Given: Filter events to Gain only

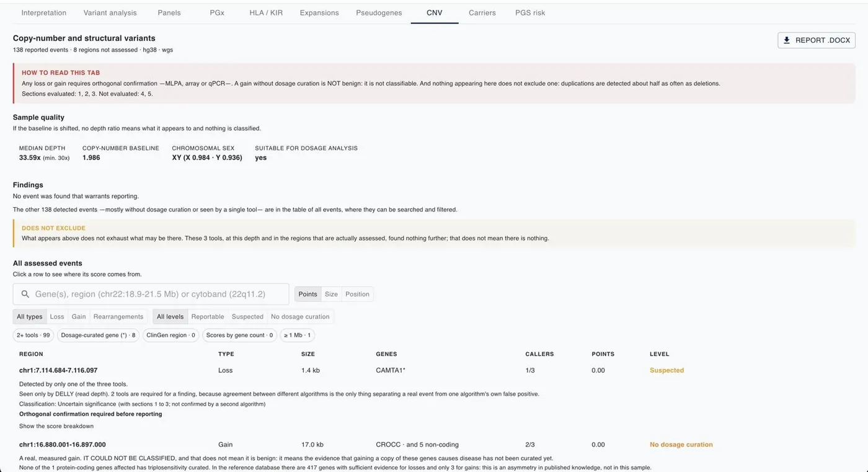Looking at the screenshot, I should click(79, 316).
